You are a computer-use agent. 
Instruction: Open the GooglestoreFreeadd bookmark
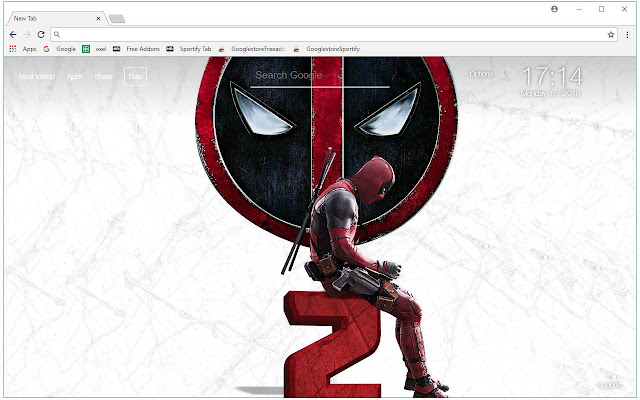[258, 49]
